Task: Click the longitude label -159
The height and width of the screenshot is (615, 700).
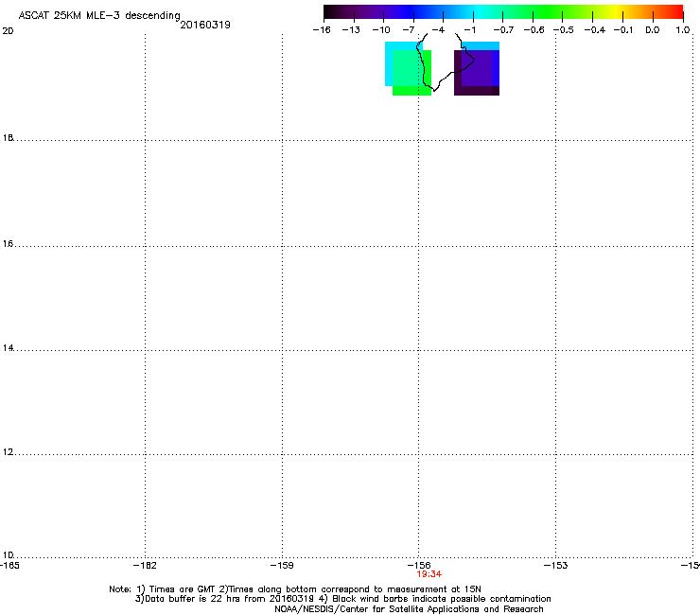Action: click(x=282, y=566)
